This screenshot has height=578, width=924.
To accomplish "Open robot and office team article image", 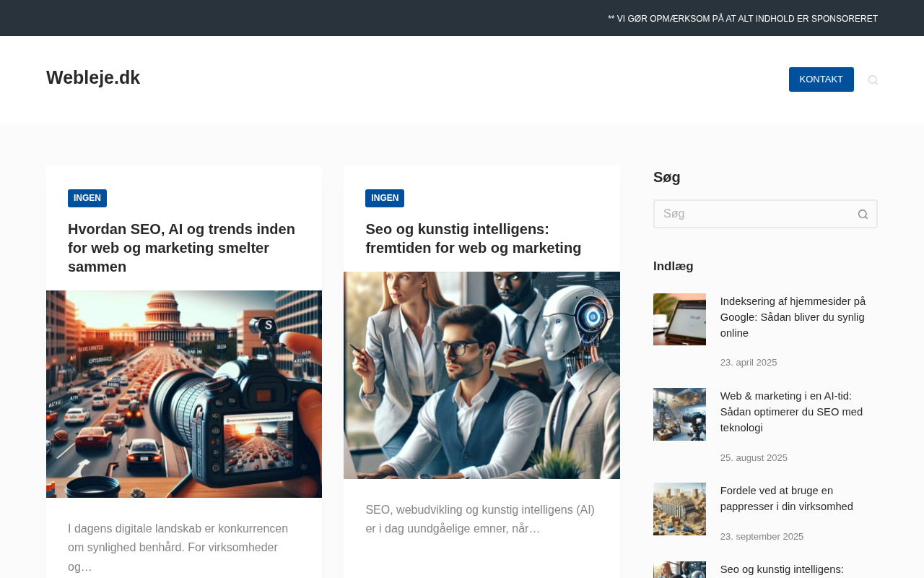I will point(481,375).
